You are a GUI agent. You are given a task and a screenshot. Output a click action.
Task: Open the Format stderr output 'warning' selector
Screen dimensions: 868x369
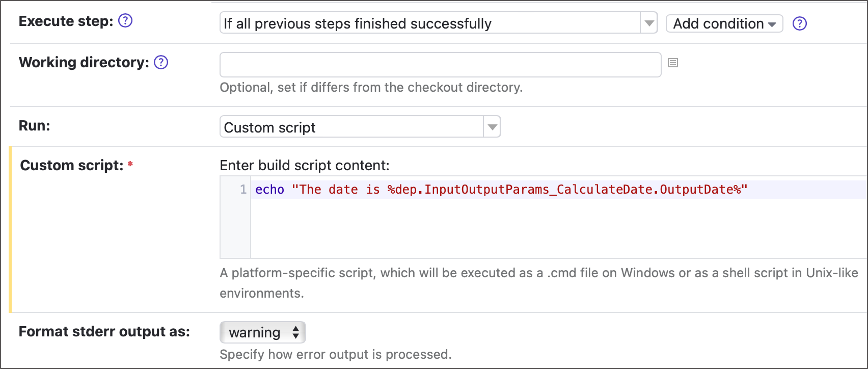pos(263,332)
